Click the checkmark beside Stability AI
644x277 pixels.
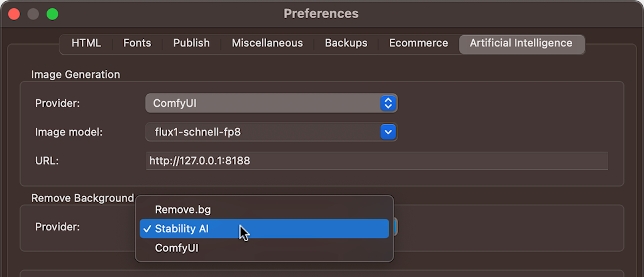coord(147,229)
